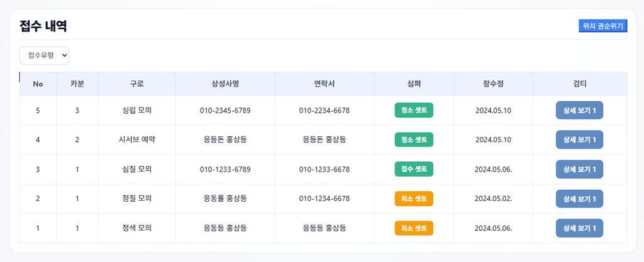Viewport: 644px width, 262px height.
Task: Click the 검티 column header
Action: 579,84
